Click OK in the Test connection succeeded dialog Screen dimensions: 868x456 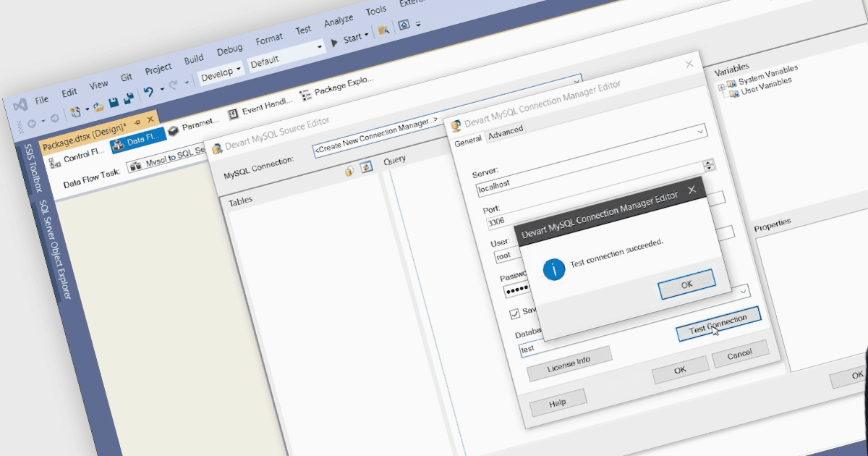(687, 284)
